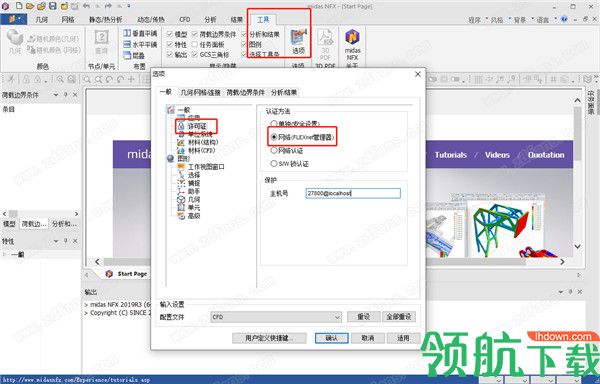Open the midas NFX 关于 about icon
This screenshot has height=384, width=600.
click(x=352, y=44)
